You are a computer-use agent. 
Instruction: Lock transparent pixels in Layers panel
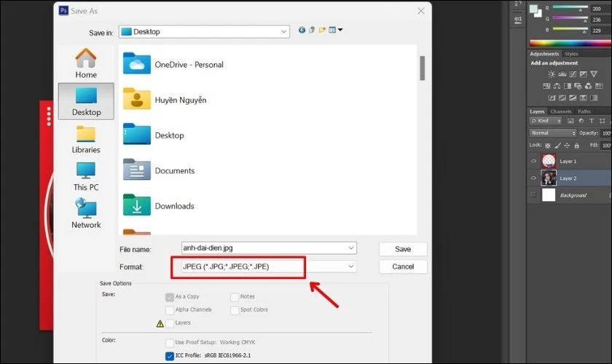(548, 146)
